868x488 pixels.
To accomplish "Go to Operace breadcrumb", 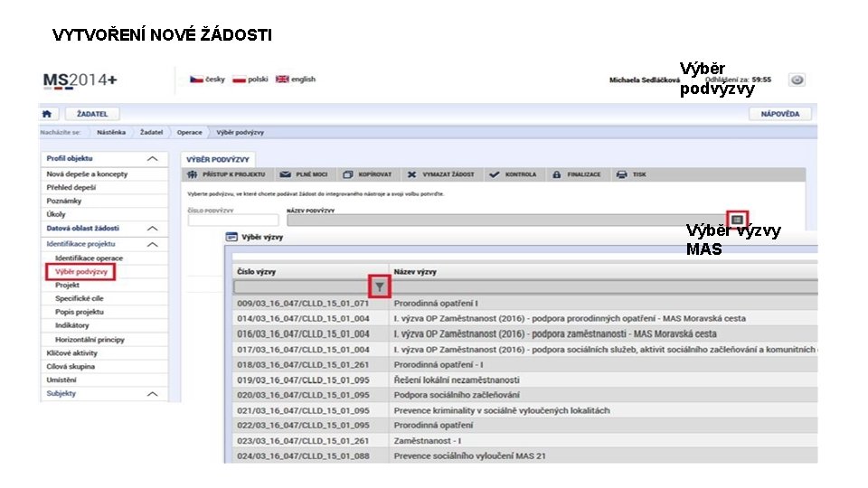I will pos(189,132).
